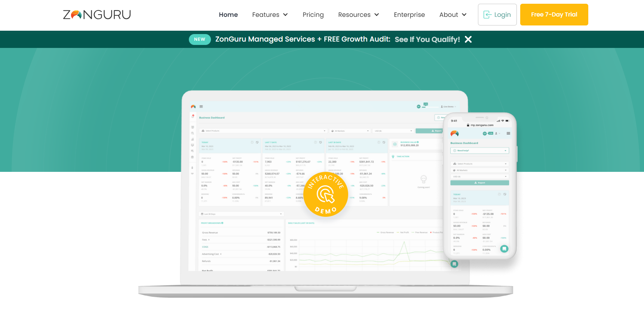The height and width of the screenshot is (313, 644).
Task: Navigate to the Enterprise page
Action: (x=409, y=15)
